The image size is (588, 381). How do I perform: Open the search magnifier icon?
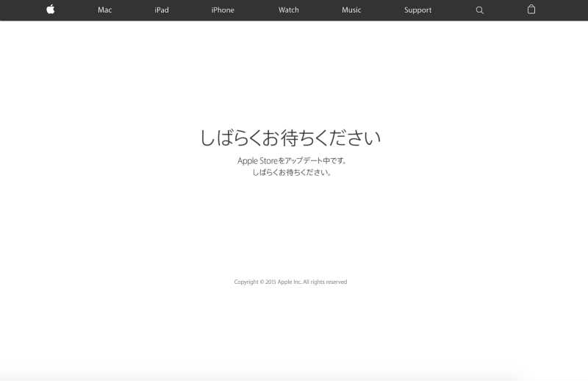[480, 10]
